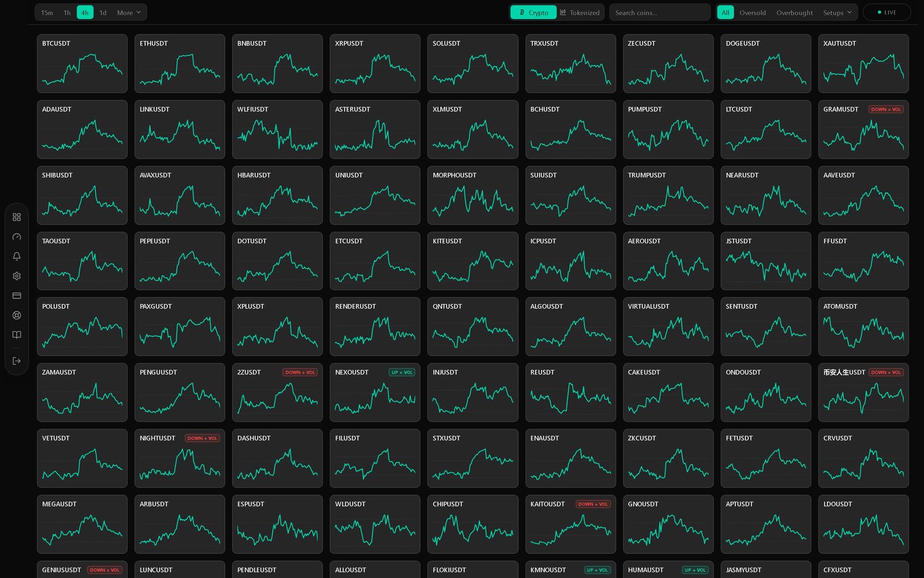This screenshot has width=924, height=578.
Task: Open the RENDERUSDT chart card
Action: 375,327
